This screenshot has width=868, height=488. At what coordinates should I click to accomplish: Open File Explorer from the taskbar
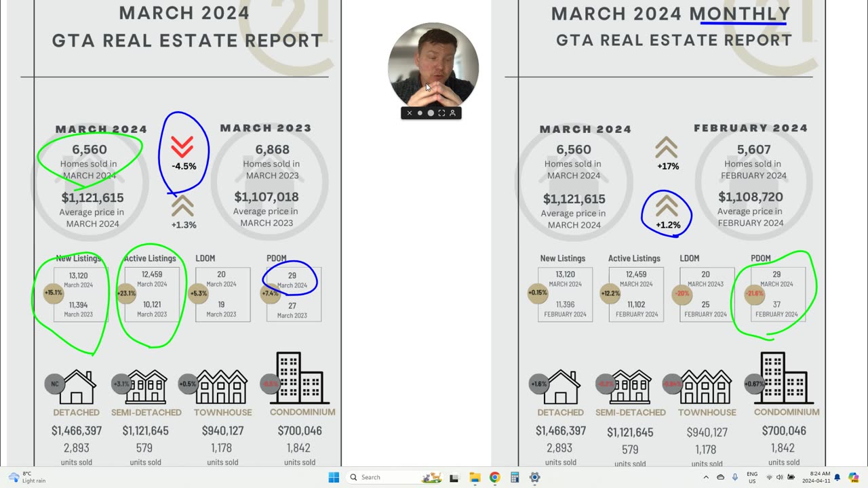[x=475, y=477]
